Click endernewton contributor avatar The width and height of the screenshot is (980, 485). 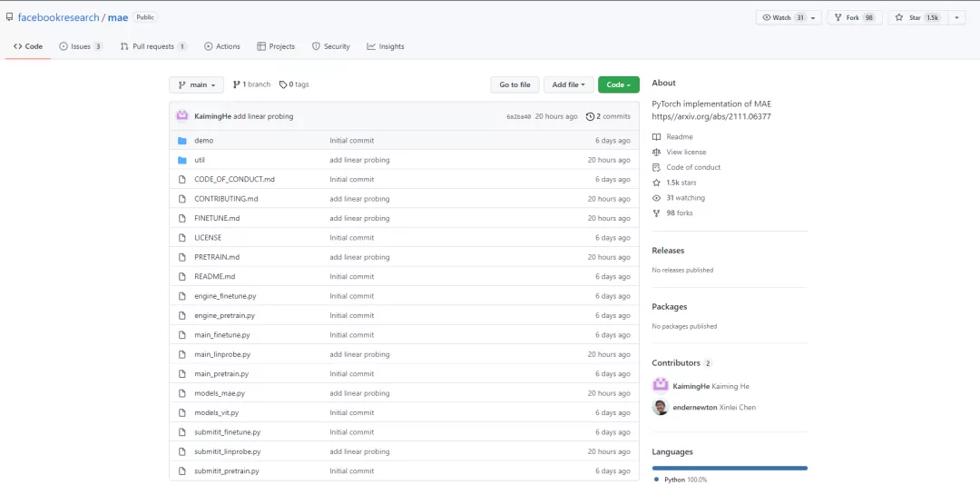(660, 407)
